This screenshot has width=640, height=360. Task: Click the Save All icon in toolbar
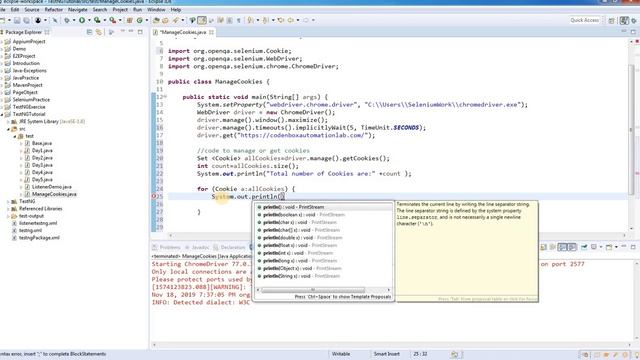26,20
